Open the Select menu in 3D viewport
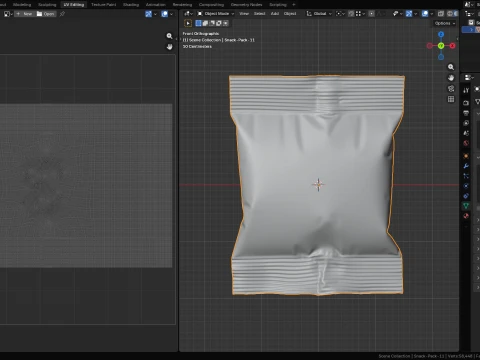The height and width of the screenshot is (360, 480). coord(259,14)
